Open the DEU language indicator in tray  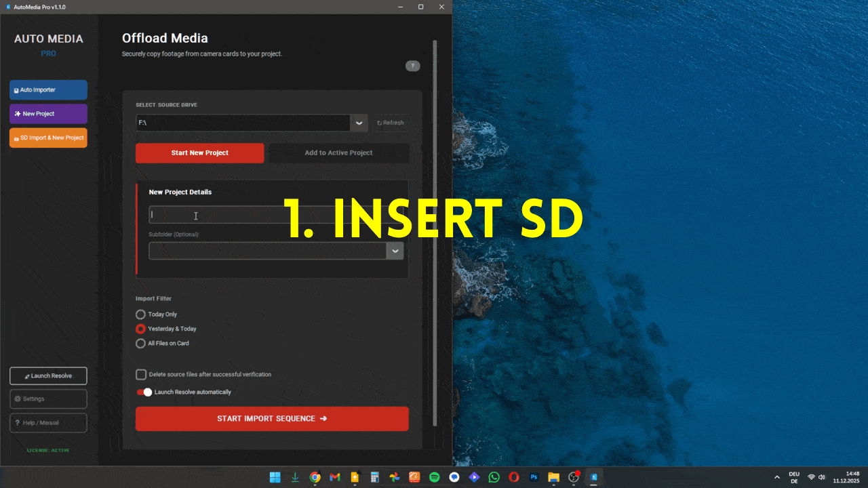pyautogui.click(x=794, y=477)
